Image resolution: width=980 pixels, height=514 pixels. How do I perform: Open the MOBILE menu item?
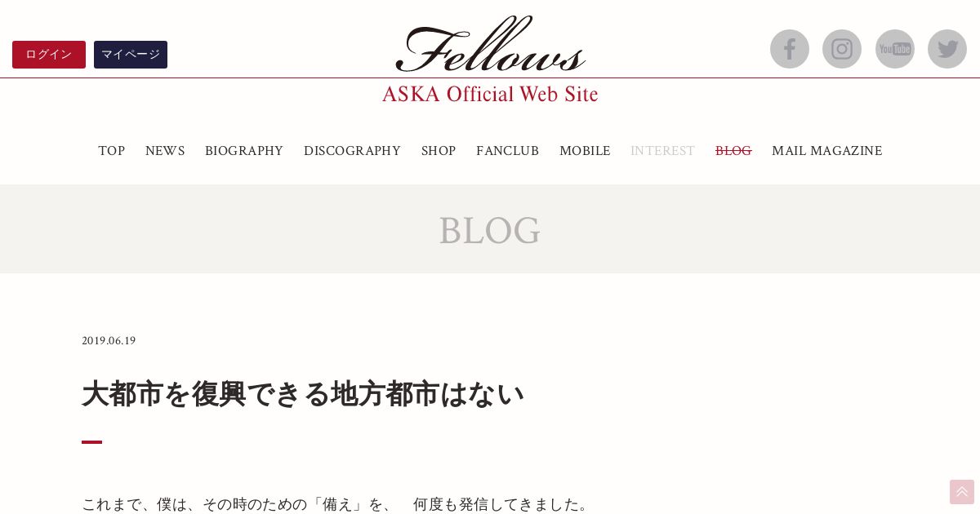point(585,151)
